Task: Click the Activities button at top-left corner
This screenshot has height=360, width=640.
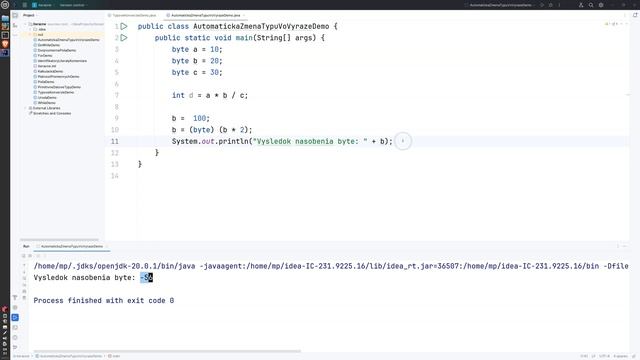Action: tap(5, 5)
